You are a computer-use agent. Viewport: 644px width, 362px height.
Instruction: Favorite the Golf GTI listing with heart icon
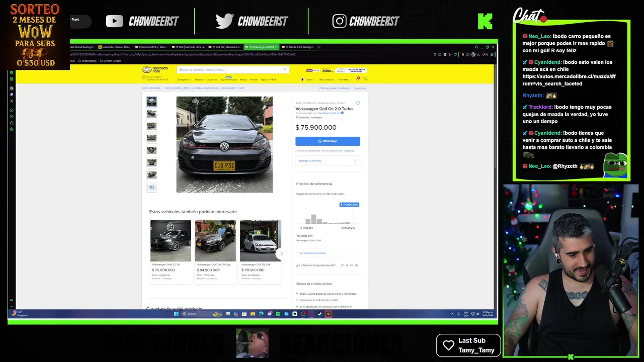tap(358, 104)
